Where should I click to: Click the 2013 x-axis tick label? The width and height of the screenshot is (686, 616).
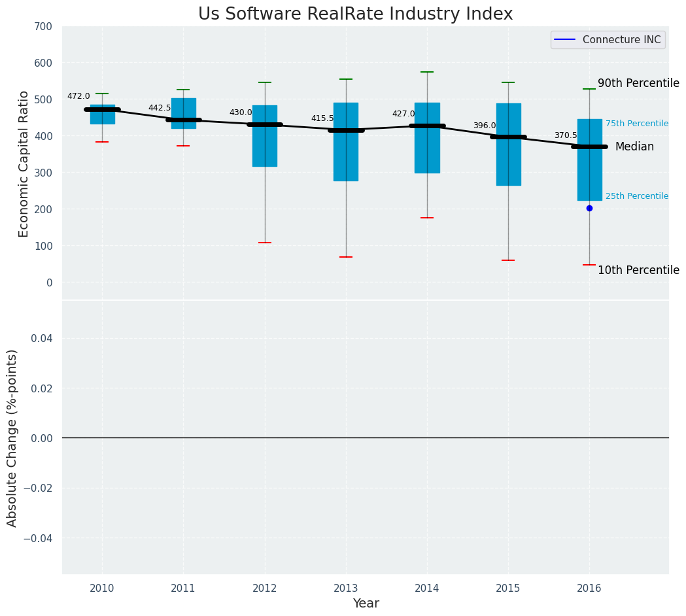[x=346, y=589]
